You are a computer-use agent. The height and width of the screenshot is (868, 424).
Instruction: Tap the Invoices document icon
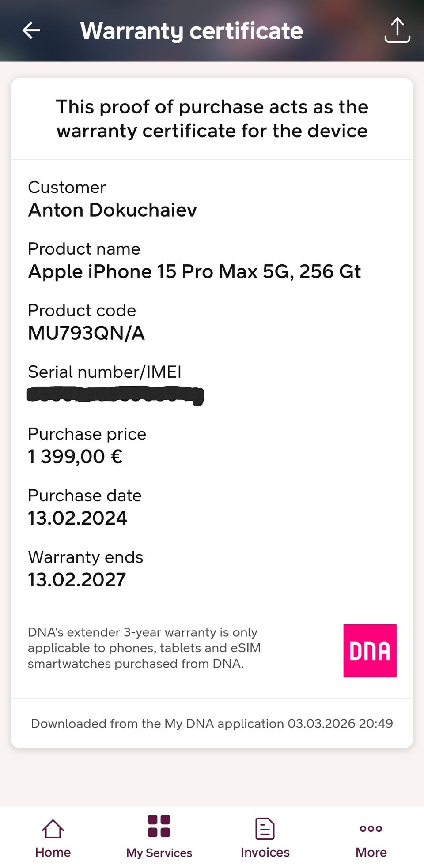pyautogui.click(x=265, y=828)
